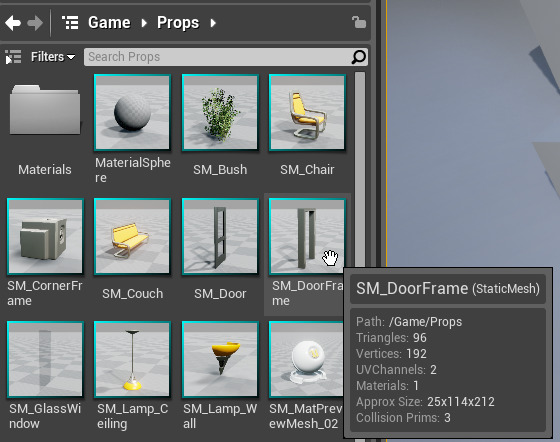Click the SM_Chair name label
This screenshot has height=442, width=560.
pyautogui.click(x=307, y=170)
